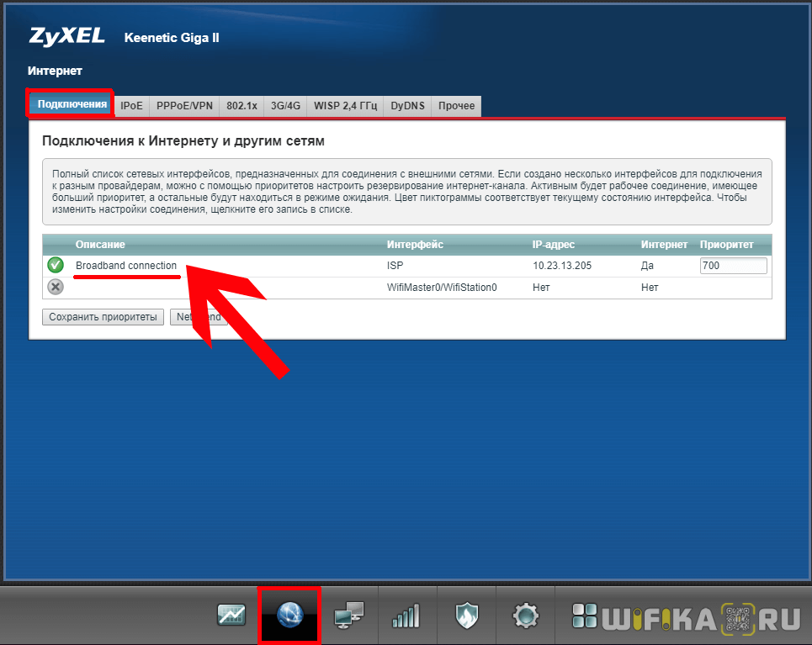Focus the priority field showing 700
Image resolution: width=812 pixels, height=645 pixels.
733,266
